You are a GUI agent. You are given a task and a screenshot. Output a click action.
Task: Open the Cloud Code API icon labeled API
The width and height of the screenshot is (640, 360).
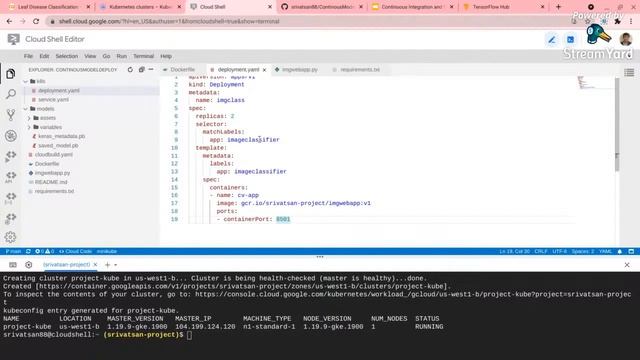tap(11, 177)
